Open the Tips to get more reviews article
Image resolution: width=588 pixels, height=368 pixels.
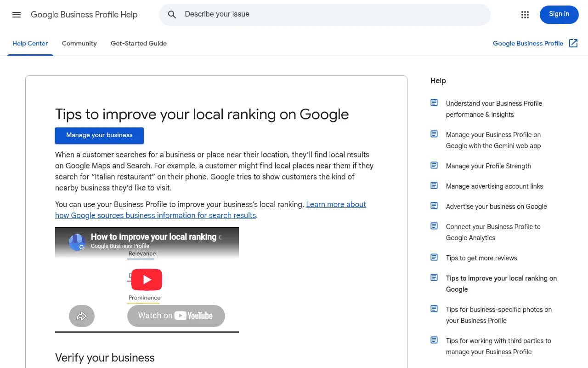coord(481,258)
